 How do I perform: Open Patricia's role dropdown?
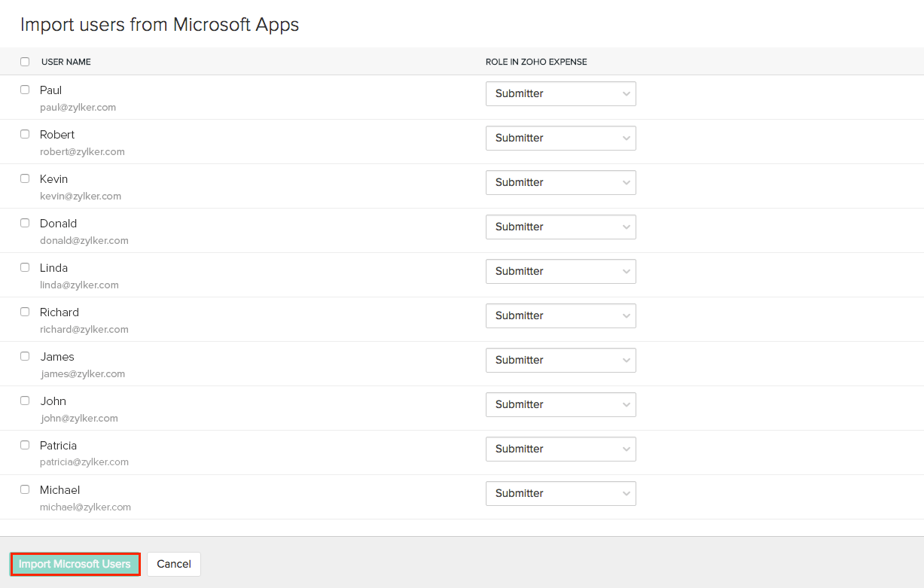point(560,449)
